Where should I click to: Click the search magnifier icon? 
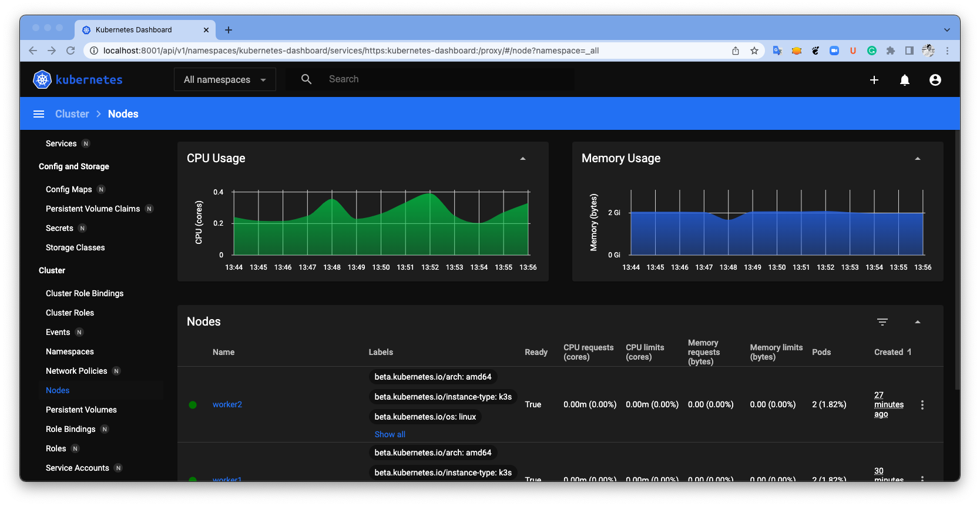point(306,79)
